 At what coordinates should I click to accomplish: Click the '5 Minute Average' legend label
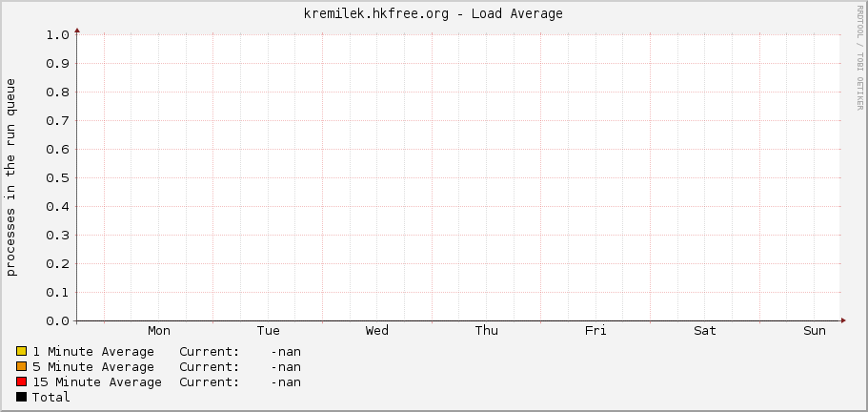click(x=93, y=367)
